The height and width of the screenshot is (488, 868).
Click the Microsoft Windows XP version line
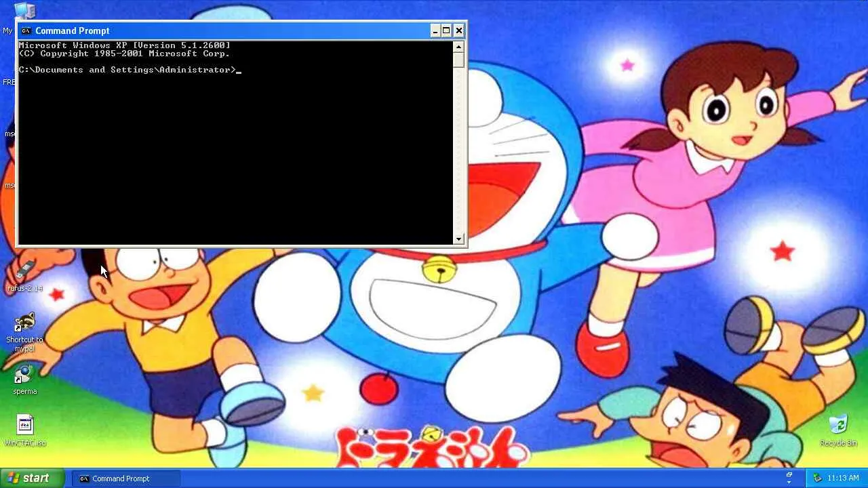pyautogui.click(x=125, y=45)
